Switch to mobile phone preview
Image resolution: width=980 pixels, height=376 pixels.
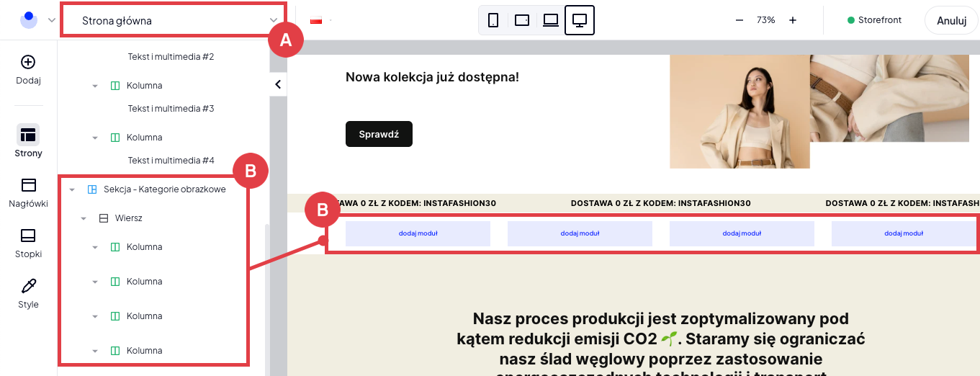(x=493, y=20)
